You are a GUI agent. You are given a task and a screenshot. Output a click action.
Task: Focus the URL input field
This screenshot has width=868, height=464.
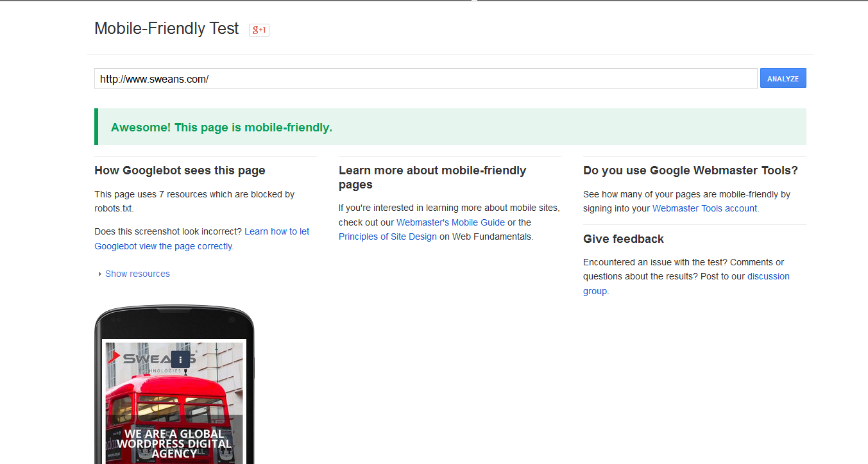(x=425, y=79)
